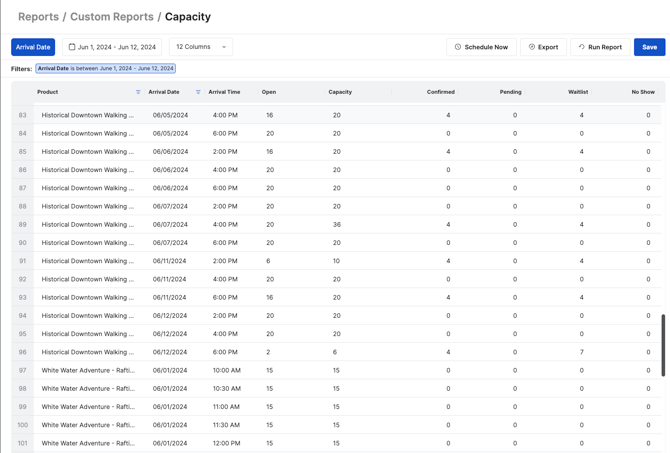Click Run Report label on the toolbar

pyautogui.click(x=605, y=47)
